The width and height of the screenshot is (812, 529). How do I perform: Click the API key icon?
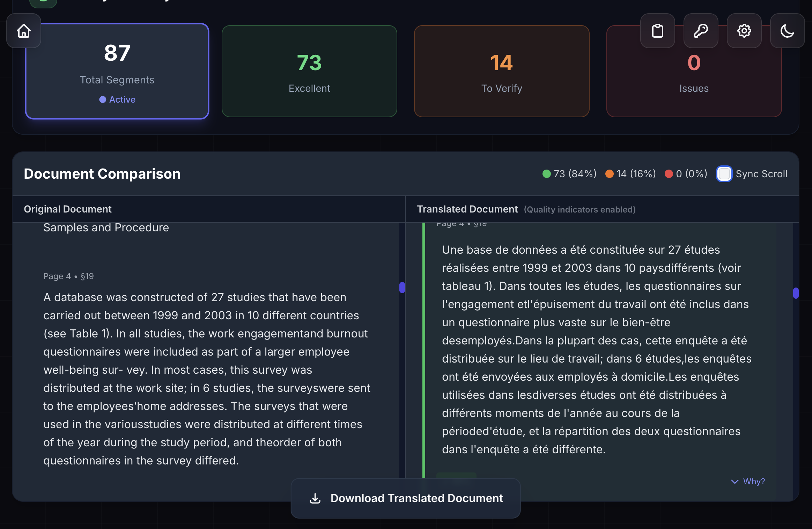701,31
